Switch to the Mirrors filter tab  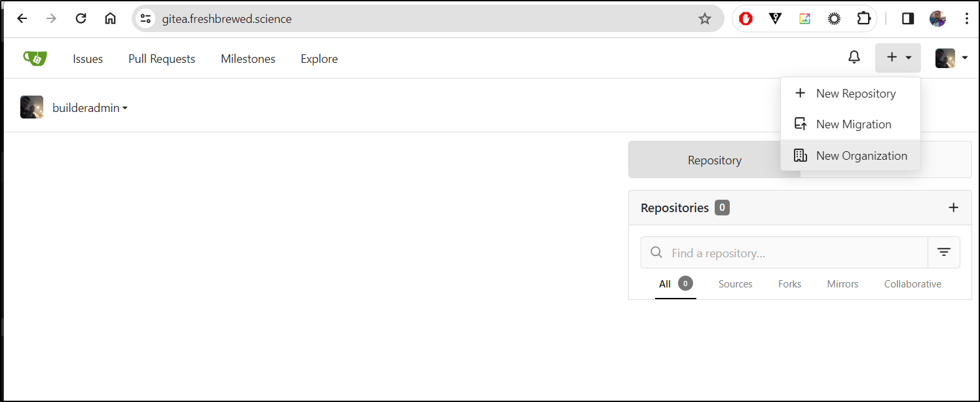pyautogui.click(x=842, y=284)
